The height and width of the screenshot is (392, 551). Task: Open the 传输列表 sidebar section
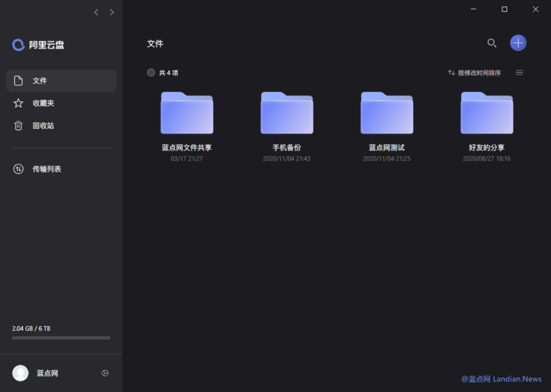click(x=61, y=169)
